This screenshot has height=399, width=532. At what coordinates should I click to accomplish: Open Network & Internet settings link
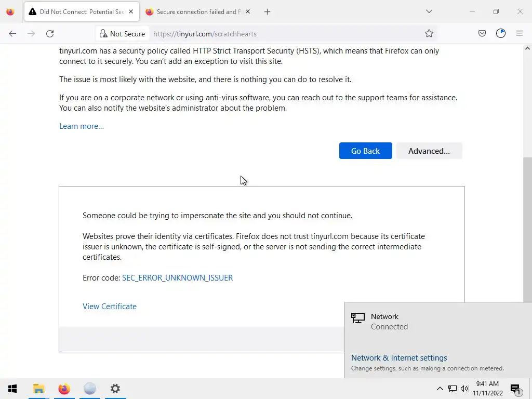tap(399, 358)
